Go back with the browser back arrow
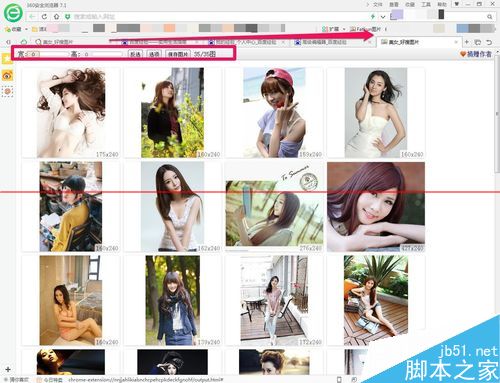Screen dimensions: 500x383 pyautogui.click(x=32, y=16)
